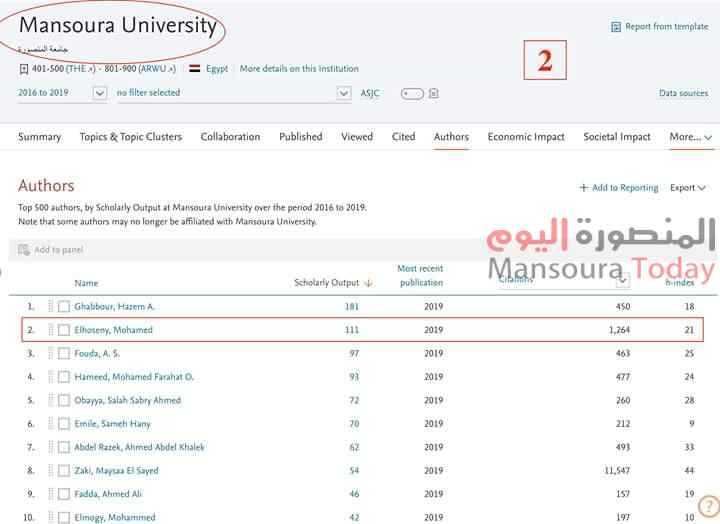Select checkbox next to Elhoseny, Mohamed
This screenshot has height=524, width=720.
pos(64,330)
